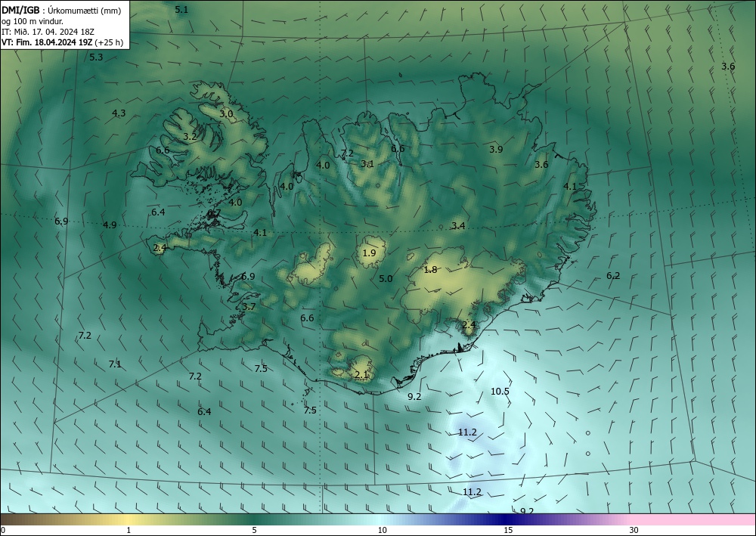
Task: Click the 0 label on the color scale
Action: coord(3,531)
